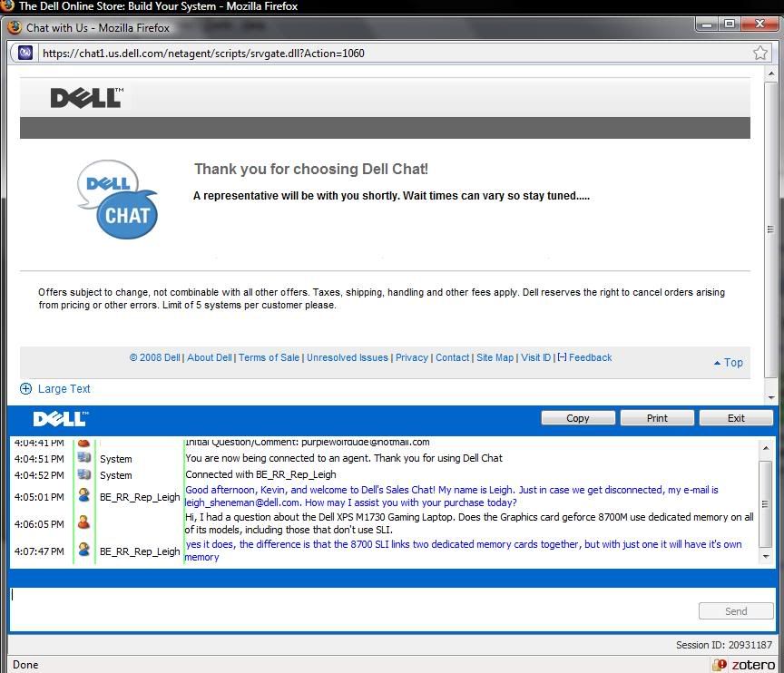Open the Feedback link
Image resolution: width=784 pixels, height=673 pixels.
(591, 357)
